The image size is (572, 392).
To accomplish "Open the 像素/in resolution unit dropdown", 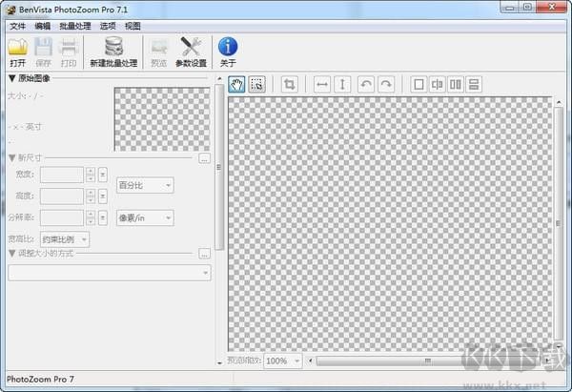I will click(x=145, y=217).
